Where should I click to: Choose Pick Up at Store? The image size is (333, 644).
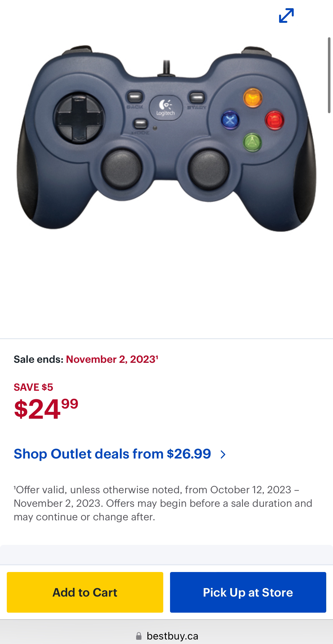coord(248,592)
